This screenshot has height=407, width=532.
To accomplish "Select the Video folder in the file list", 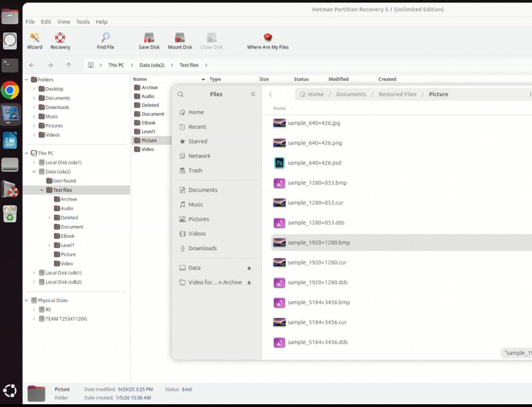I will click(x=147, y=149).
